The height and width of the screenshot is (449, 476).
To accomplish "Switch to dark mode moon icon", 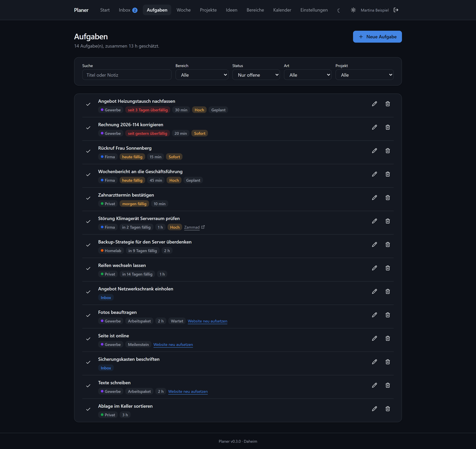I will click(339, 10).
